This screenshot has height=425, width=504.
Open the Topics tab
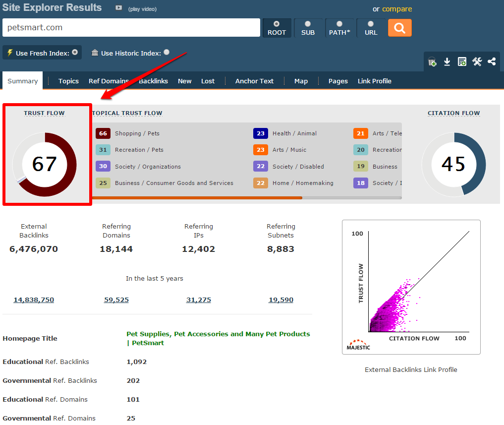point(68,81)
